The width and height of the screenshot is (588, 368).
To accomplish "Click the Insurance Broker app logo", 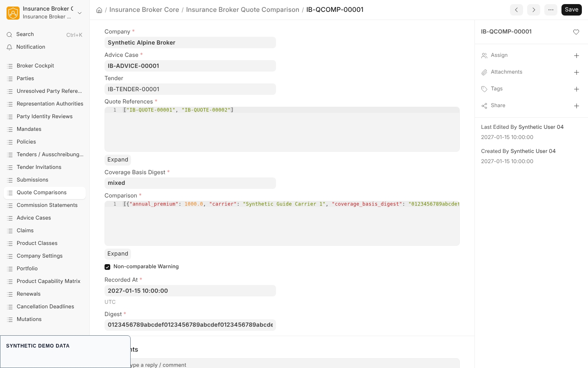I will click(13, 13).
